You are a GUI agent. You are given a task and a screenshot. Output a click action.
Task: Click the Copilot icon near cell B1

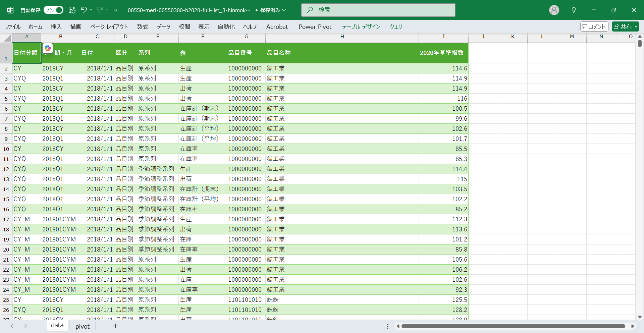(x=48, y=49)
